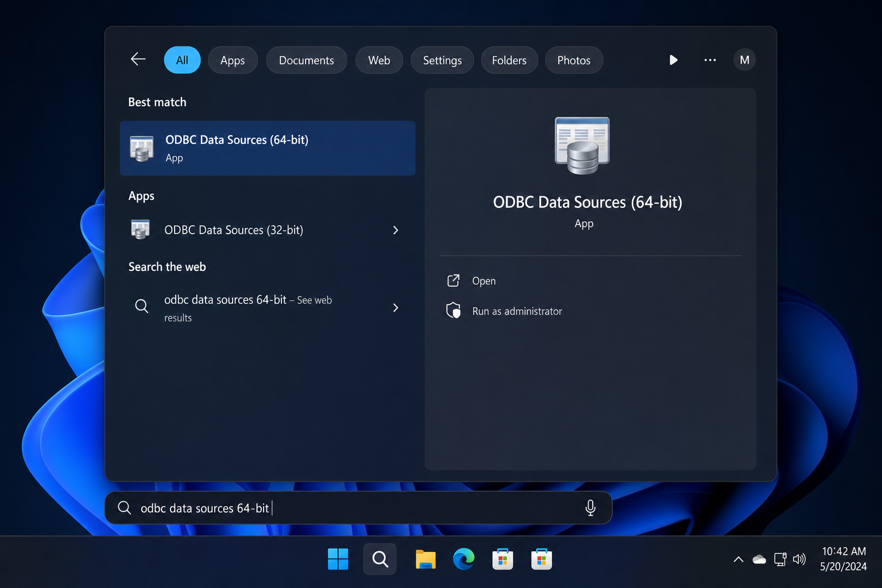
Task: Click the Run as administrator shield icon
Action: pos(454,311)
